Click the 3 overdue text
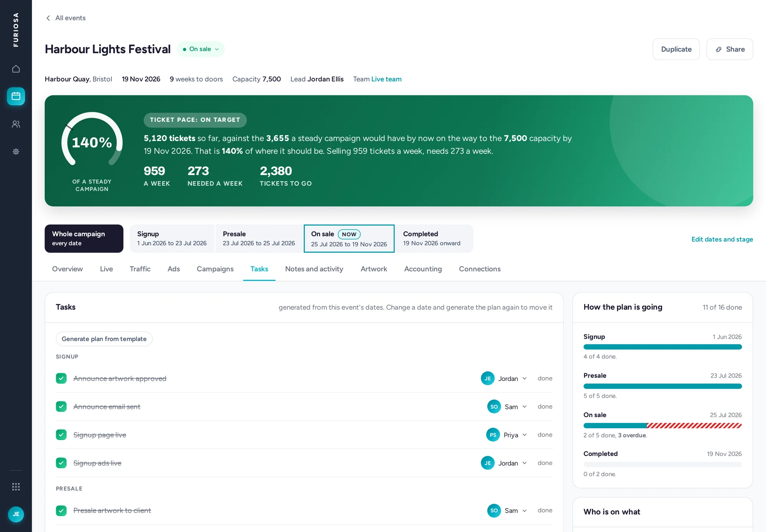The height and width of the screenshot is (532, 766). (x=632, y=435)
